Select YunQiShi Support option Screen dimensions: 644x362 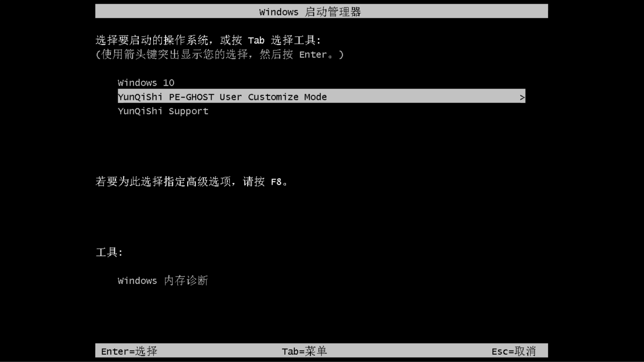[163, 111]
